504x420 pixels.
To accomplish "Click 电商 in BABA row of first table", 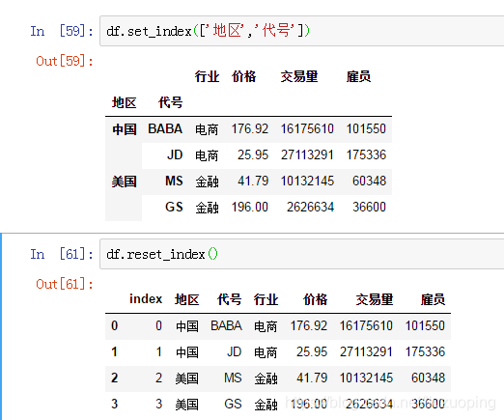I will coord(207,129).
